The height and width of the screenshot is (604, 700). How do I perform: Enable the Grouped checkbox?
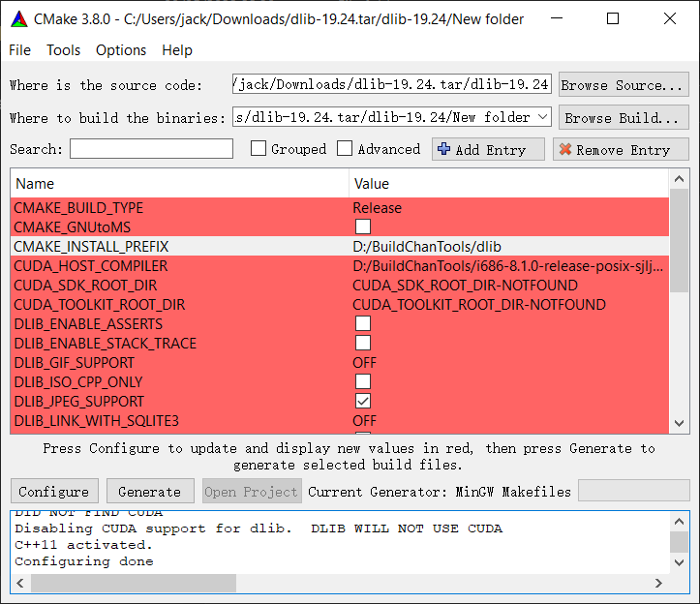pos(259,149)
